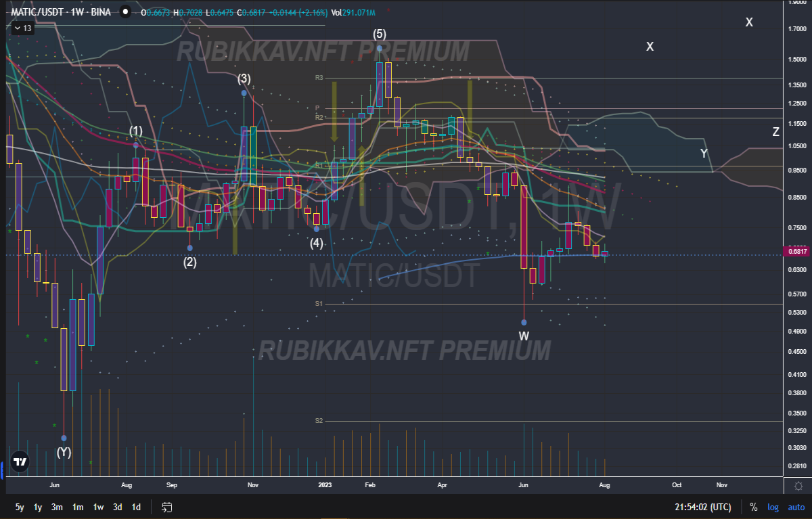
Task: Select the 1d range button
Action: click(136, 507)
